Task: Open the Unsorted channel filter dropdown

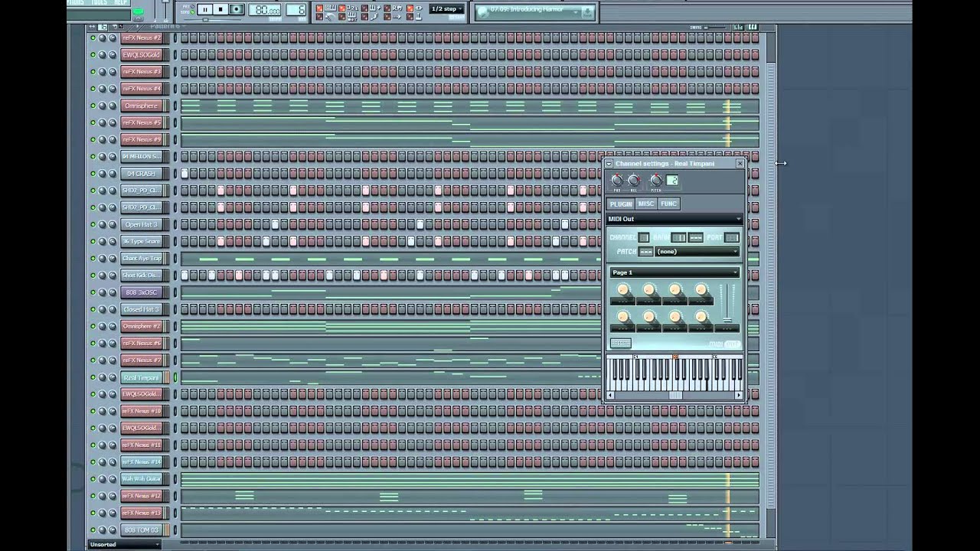Action: click(x=124, y=545)
